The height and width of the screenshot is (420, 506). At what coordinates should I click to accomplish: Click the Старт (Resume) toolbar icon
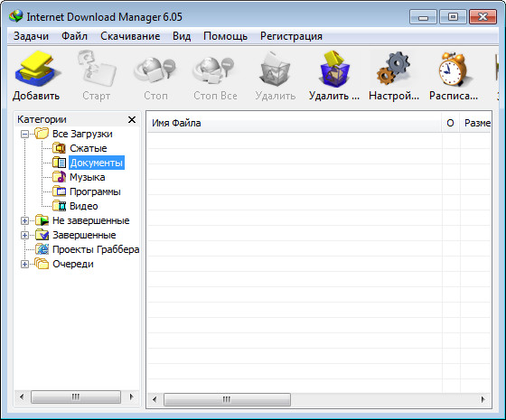click(97, 69)
